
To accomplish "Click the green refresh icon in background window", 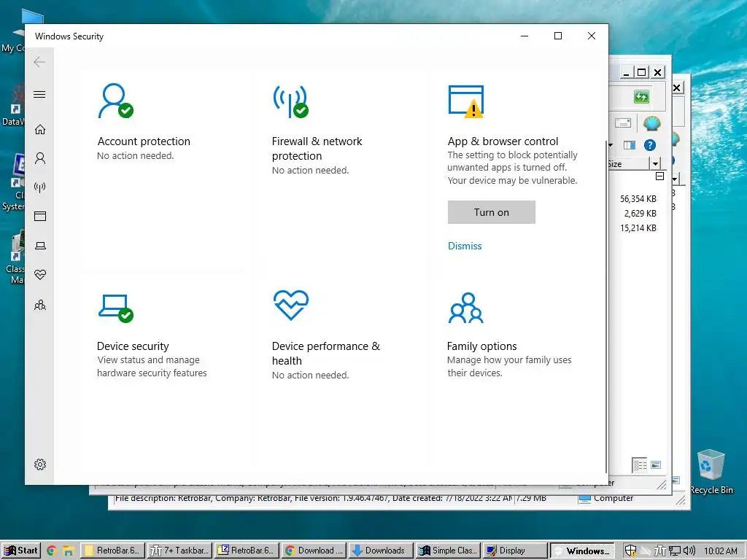I will tap(641, 97).
